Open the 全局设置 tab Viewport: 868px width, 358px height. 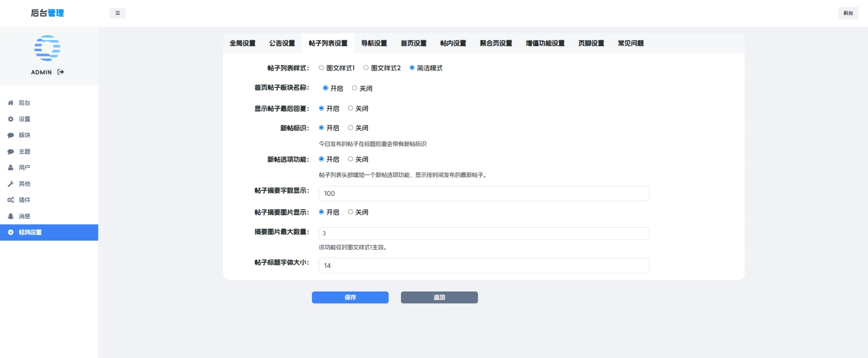point(242,43)
